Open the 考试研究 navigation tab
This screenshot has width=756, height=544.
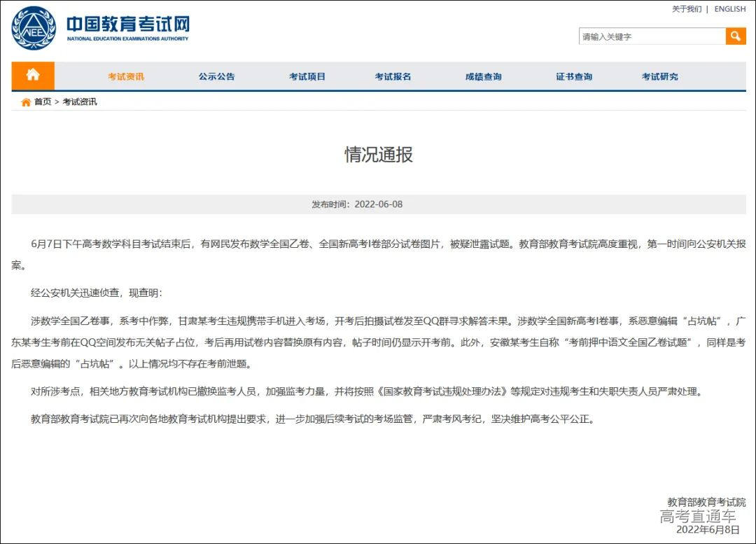(x=659, y=77)
